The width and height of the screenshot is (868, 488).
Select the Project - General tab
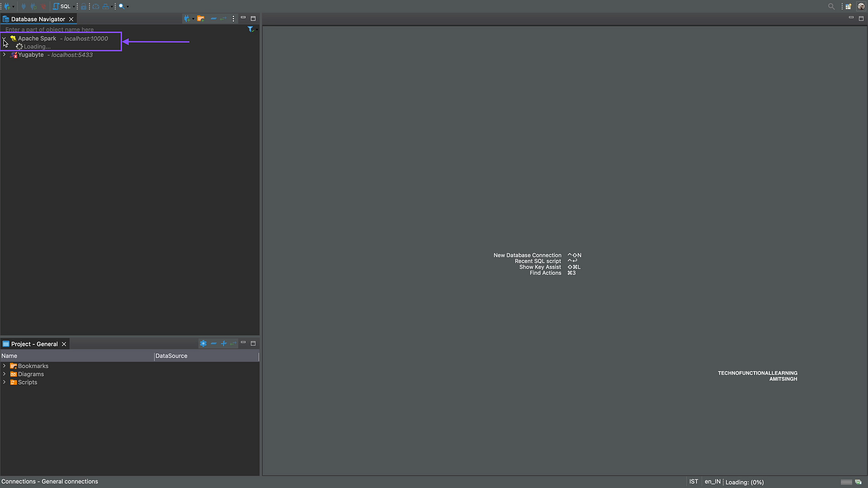click(34, 344)
